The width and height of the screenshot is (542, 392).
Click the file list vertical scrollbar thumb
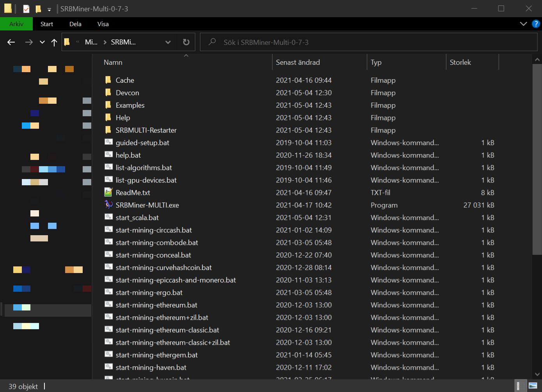click(537, 159)
